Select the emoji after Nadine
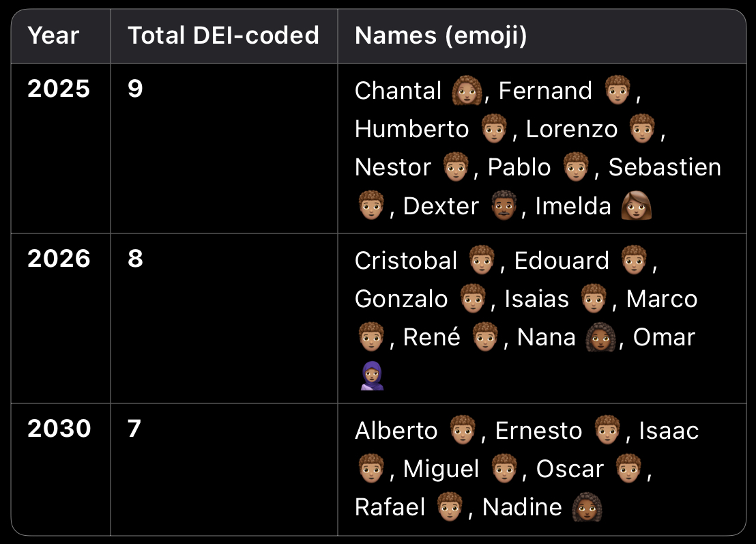 coord(587,507)
